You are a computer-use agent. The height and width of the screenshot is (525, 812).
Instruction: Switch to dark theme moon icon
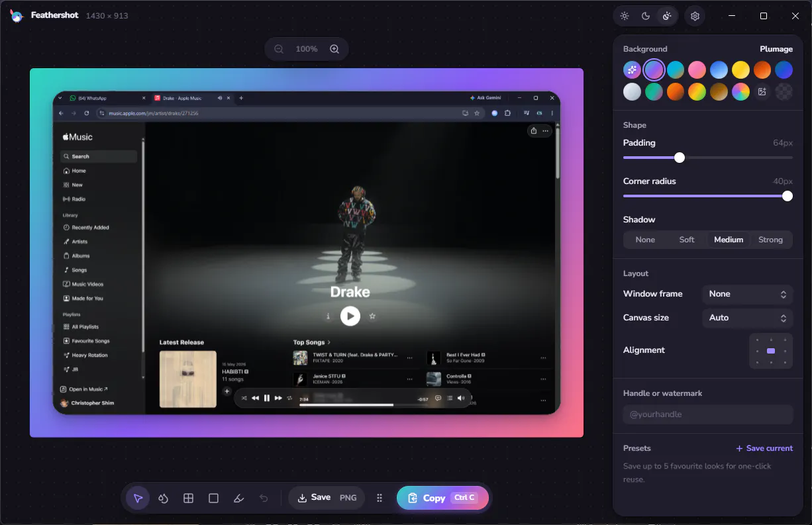click(x=646, y=16)
